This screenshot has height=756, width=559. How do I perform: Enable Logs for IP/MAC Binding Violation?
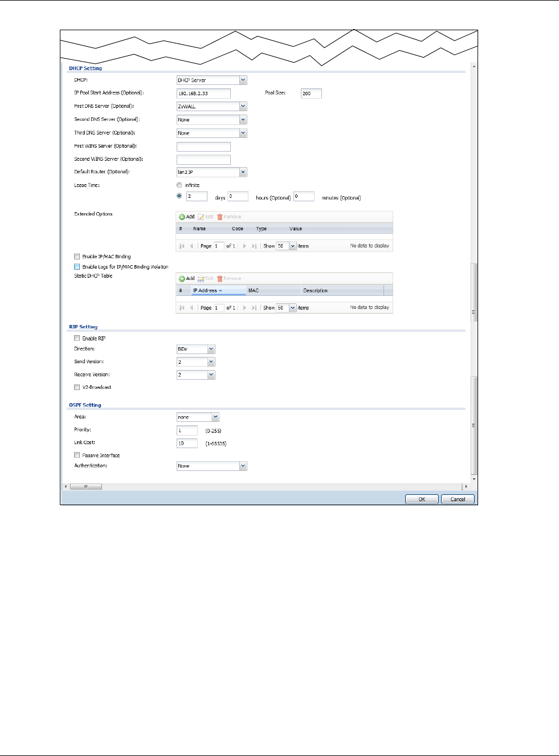(77, 266)
